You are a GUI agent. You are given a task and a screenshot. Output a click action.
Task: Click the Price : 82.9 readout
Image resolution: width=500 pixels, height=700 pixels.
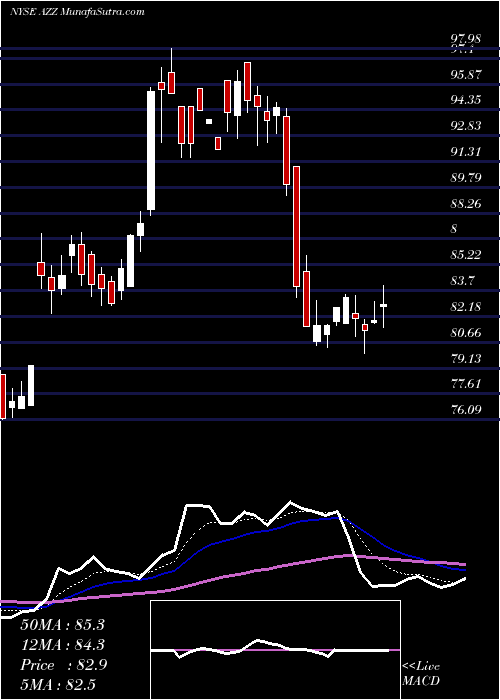point(62,665)
